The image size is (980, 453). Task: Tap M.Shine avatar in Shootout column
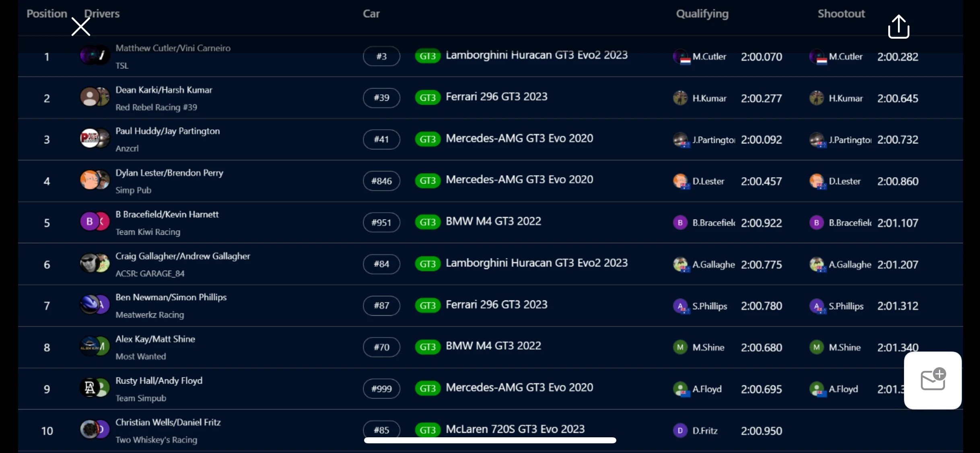point(816,347)
